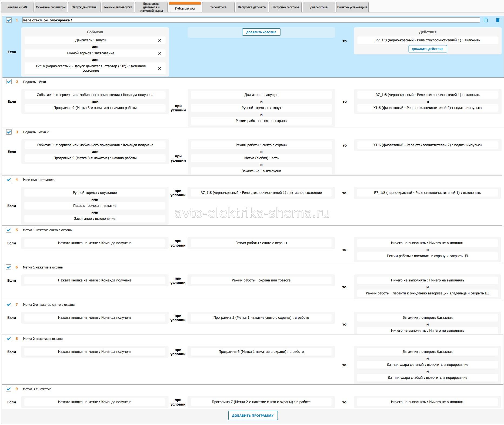This screenshot has width=504, height=425.
Task: Open the 'Каналы и CAN' tab
Action: 17,7
